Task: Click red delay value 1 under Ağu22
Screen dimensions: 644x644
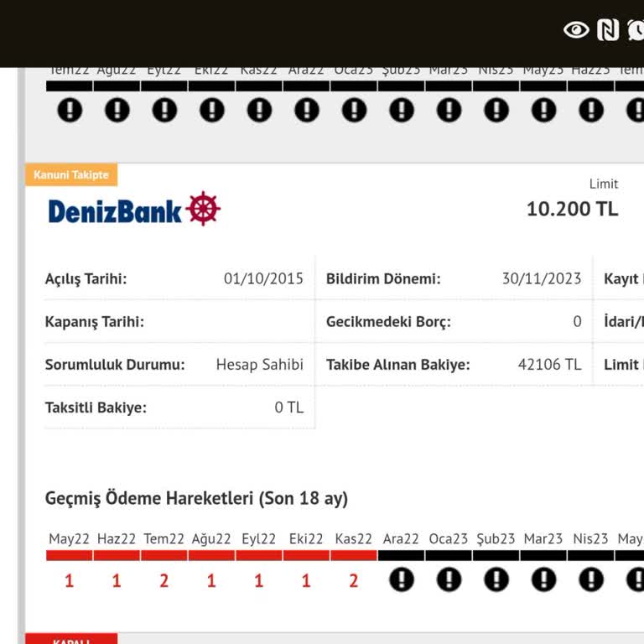Action: (211, 581)
